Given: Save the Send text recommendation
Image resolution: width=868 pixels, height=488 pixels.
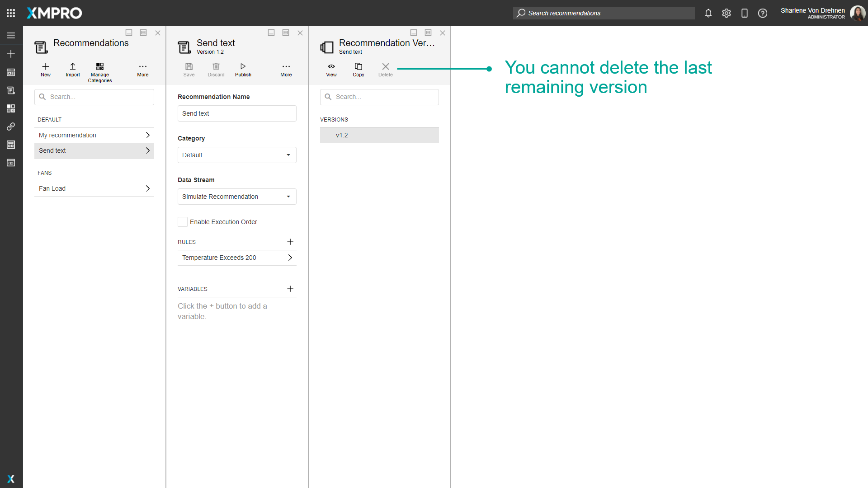Looking at the screenshot, I should point(189,69).
